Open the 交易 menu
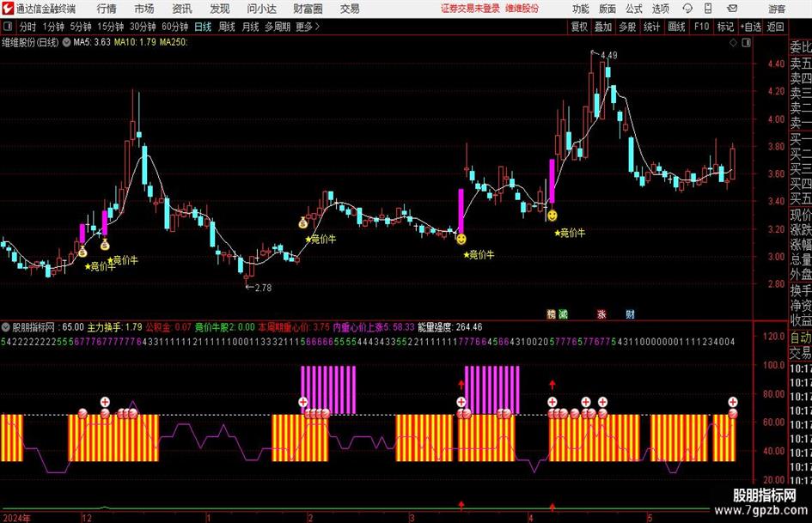Image resolution: width=812 pixels, height=523 pixels. [350, 9]
